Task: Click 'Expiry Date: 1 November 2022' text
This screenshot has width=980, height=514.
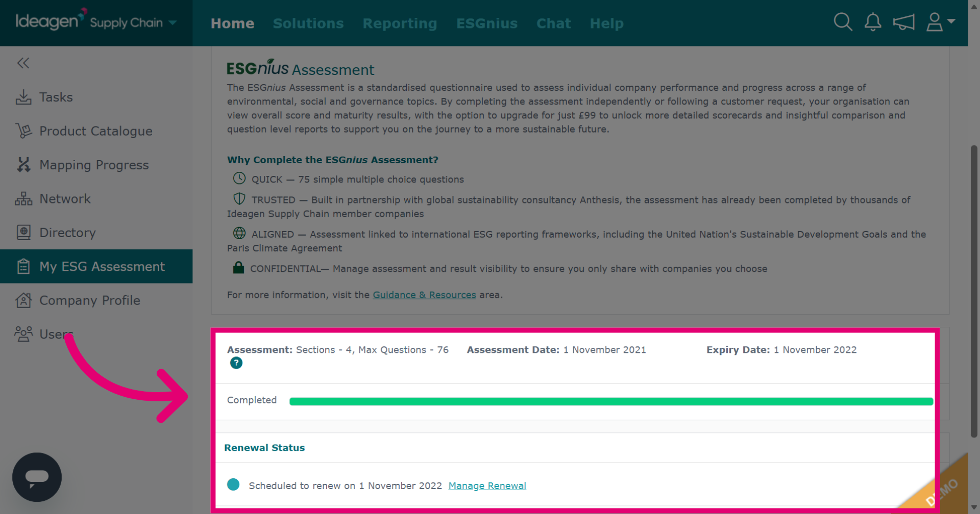Action: 781,350
